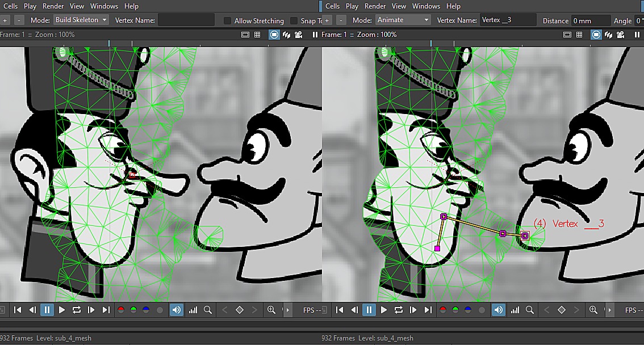Open the Build Skeleton mode dropdown
The width and height of the screenshot is (644, 345).
click(x=81, y=20)
